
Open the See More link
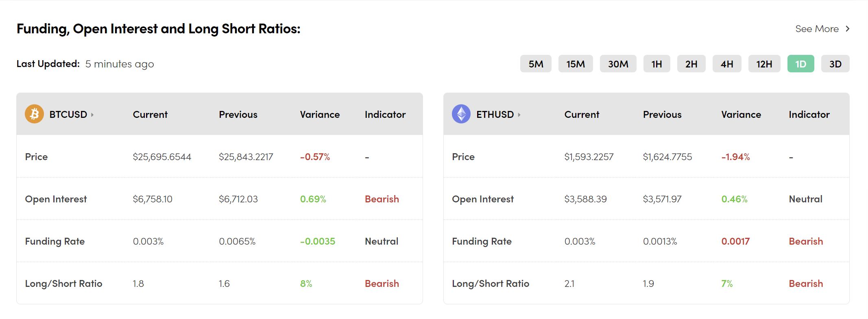pos(817,29)
